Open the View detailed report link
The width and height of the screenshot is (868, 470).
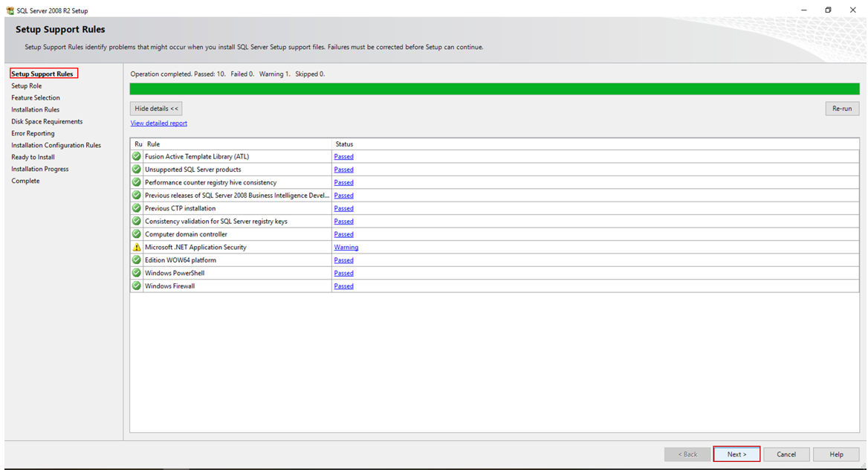[x=159, y=123]
